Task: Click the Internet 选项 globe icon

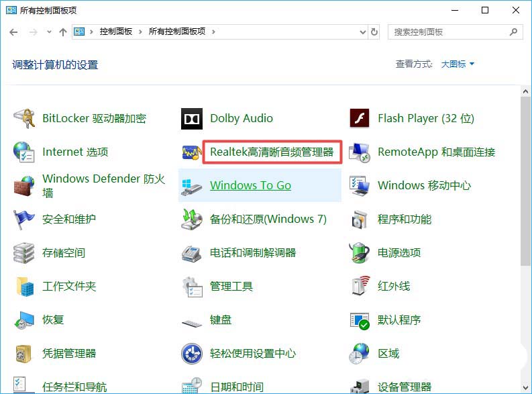Action: coord(23,152)
